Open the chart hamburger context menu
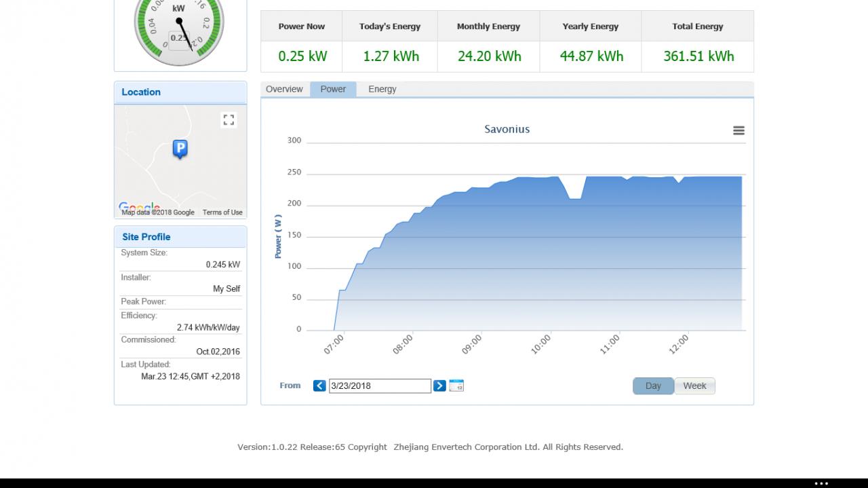Viewport: 868px width, 488px height. click(x=739, y=130)
